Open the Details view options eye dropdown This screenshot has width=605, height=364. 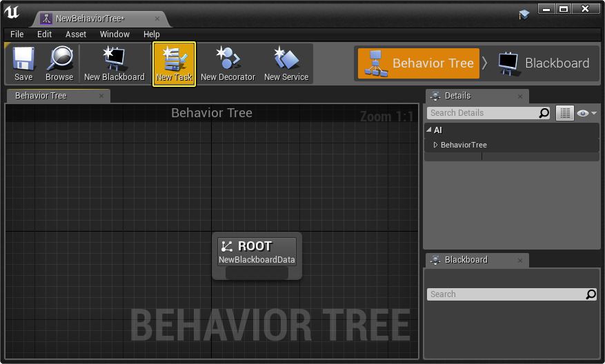tap(586, 113)
